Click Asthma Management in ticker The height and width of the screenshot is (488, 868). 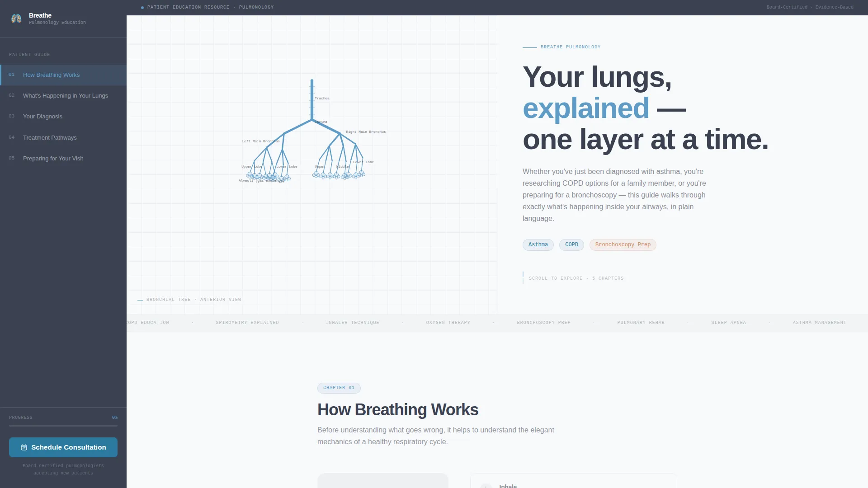[819, 323]
